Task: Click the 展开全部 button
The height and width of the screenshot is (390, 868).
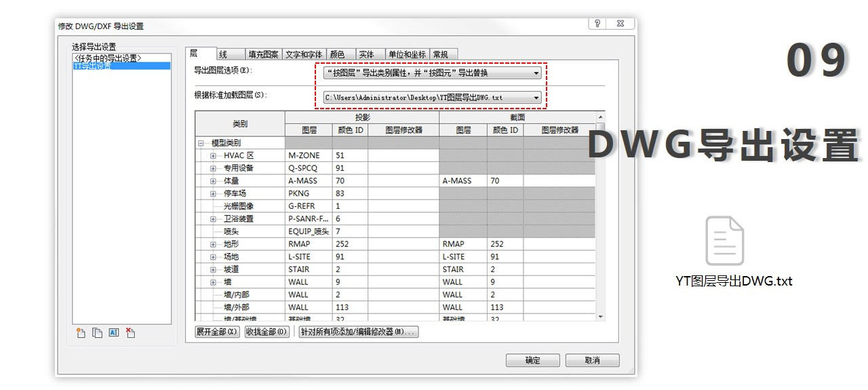Action: point(217,332)
